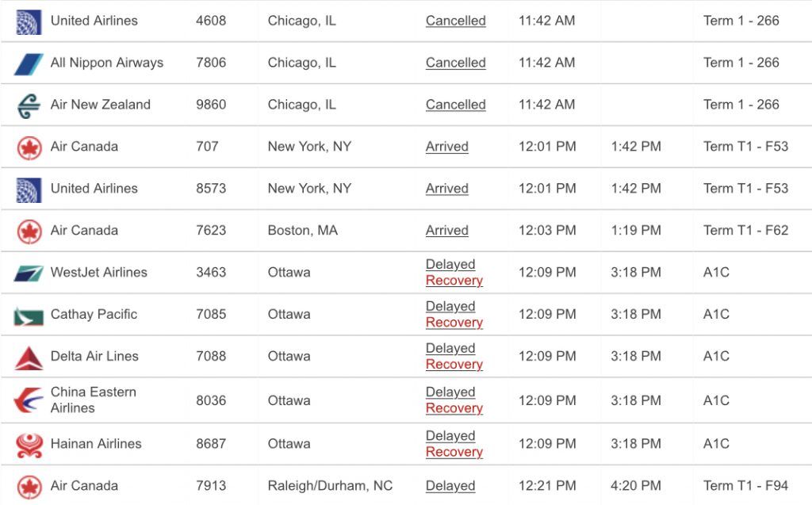Open Arrived status for Air Canada flight 707
Image resolution: width=812 pixels, height=505 pixels.
(x=446, y=147)
